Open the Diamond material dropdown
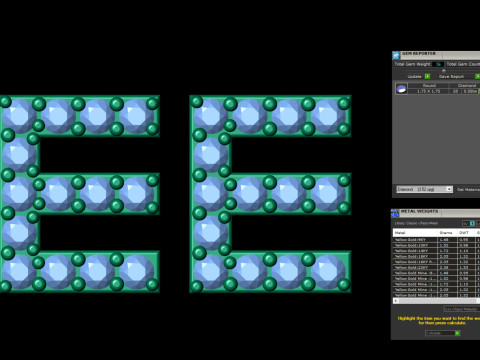 pos(424,189)
